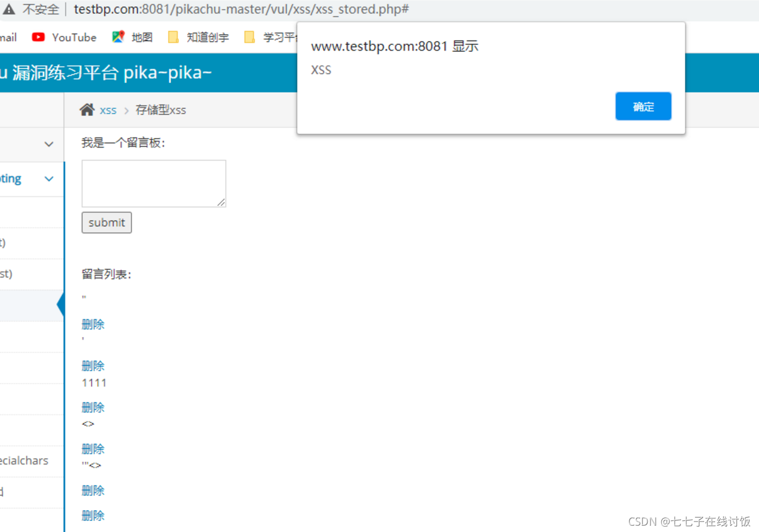Click the www.testbp.com:8081 显示 dialog title
The height and width of the screenshot is (532, 759).
tap(395, 47)
